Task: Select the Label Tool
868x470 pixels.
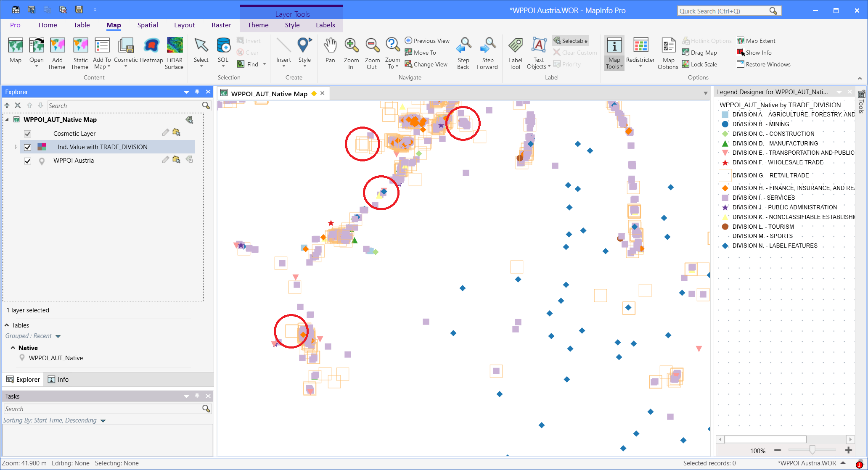Action: click(x=515, y=53)
